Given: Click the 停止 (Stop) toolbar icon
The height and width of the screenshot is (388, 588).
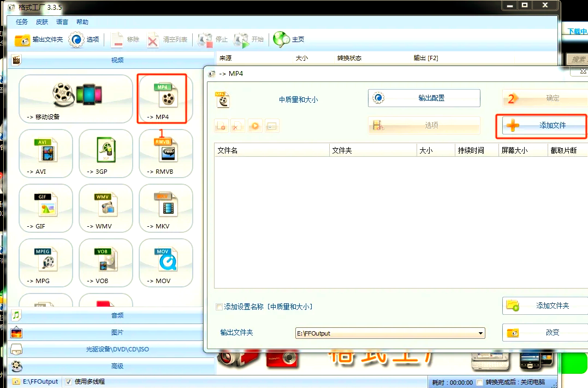Looking at the screenshot, I should pos(214,39).
